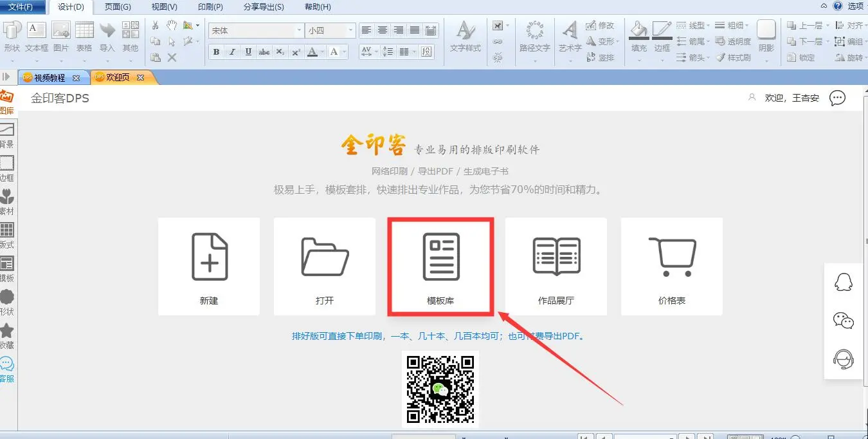Image resolution: width=868 pixels, height=439 pixels.
Task: Toggle superscript formatting
Action: tap(296, 52)
